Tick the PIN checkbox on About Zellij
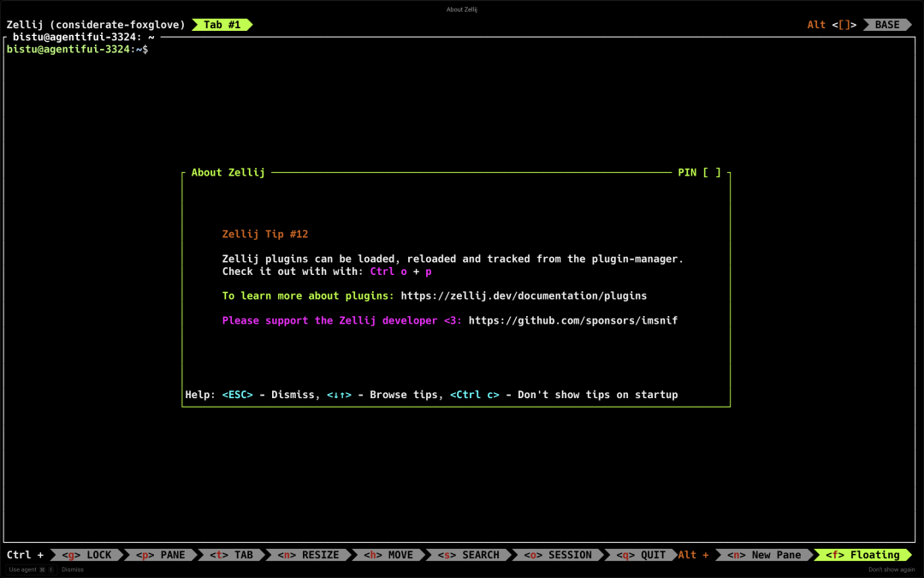This screenshot has height=578, width=924. (x=712, y=172)
